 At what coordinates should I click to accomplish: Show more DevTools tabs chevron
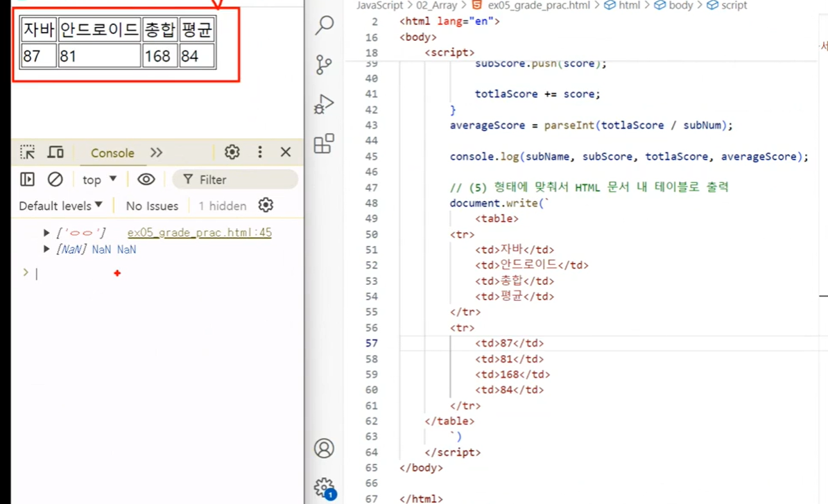(x=156, y=153)
